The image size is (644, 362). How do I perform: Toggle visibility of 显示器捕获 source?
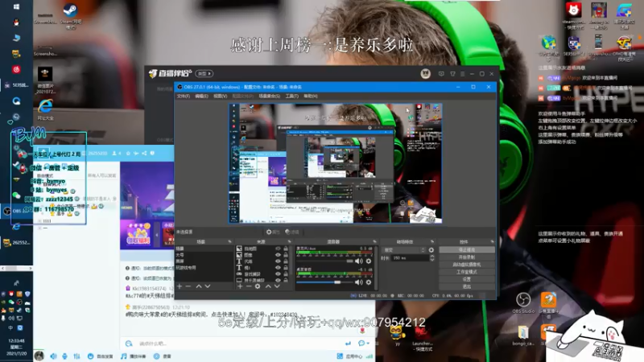click(278, 280)
